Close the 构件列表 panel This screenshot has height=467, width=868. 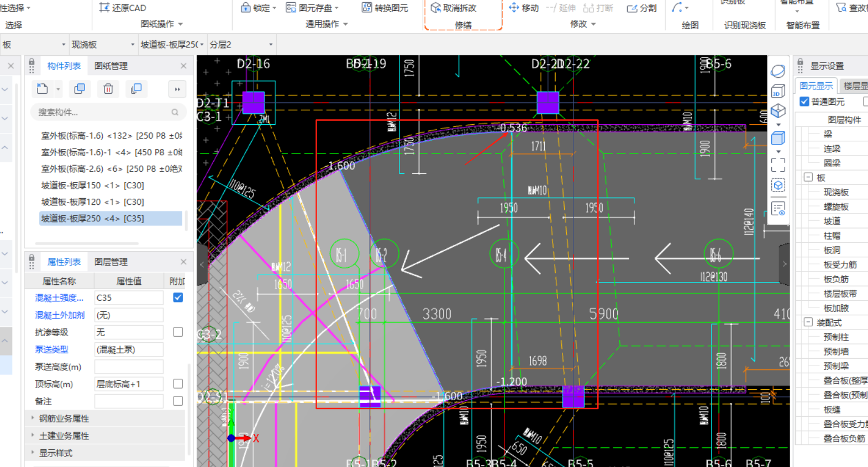click(x=183, y=66)
